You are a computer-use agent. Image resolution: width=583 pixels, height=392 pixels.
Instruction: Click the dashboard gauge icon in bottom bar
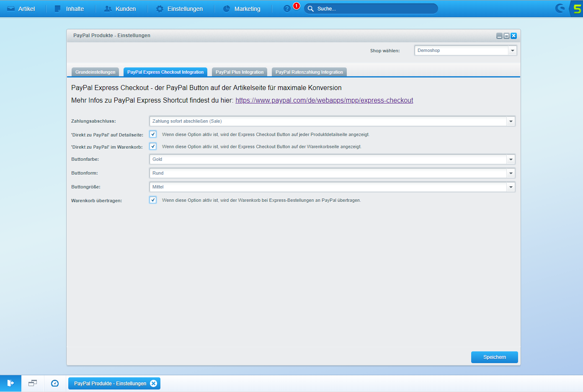[55, 383]
